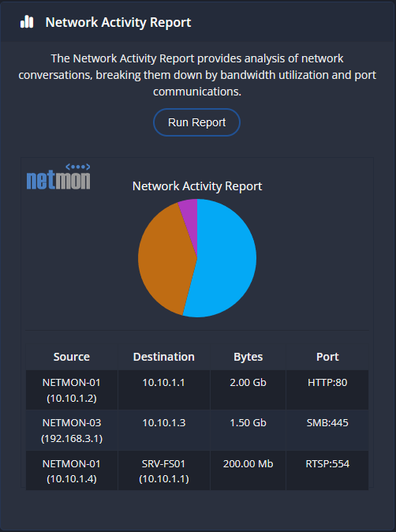Click the bar chart icon in header
Screen dimensions: 396x532
(x=27, y=22)
